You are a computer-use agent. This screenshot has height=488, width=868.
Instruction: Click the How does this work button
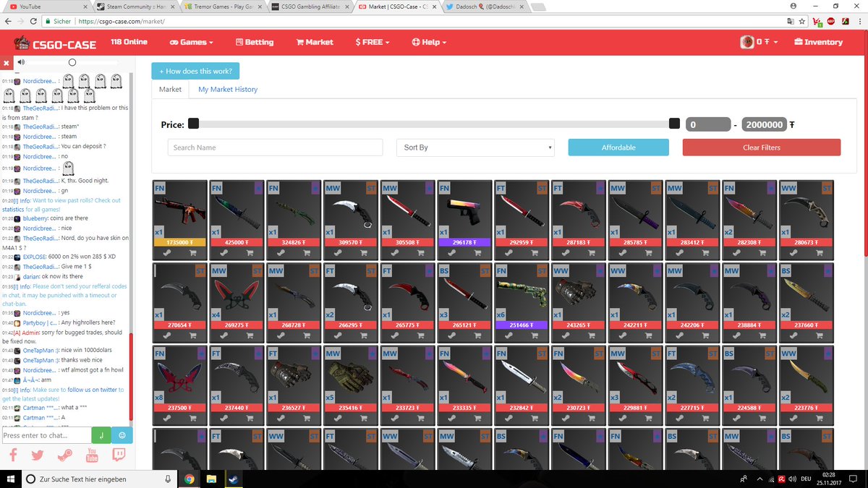pos(195,71)
